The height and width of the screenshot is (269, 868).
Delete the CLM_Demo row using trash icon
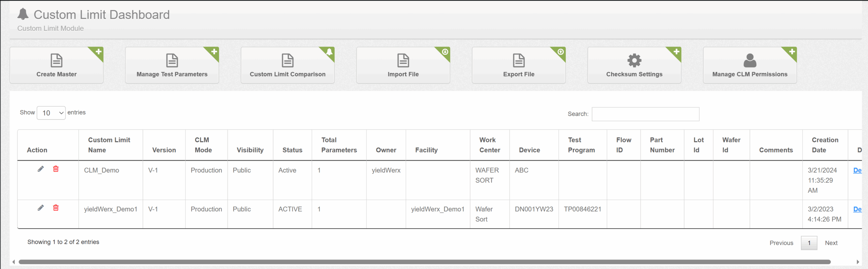tap(56, 169)
